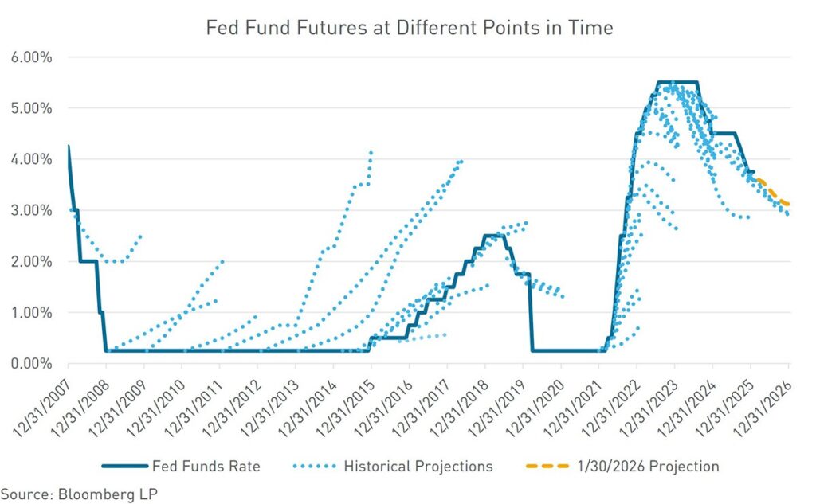Click the Fed Funds Rate legend line swatch
The width and height of the screenshot is (816, 504).
[123, 466]
